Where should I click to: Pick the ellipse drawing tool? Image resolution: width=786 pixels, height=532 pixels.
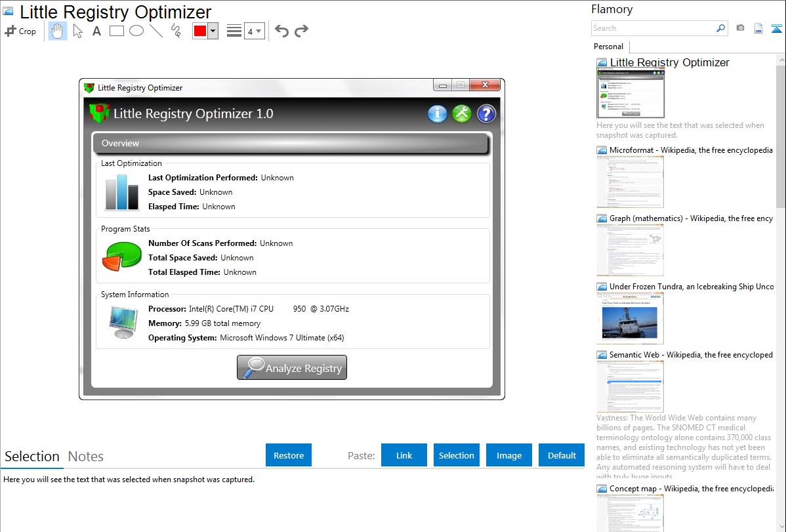(x=136, y=31)
